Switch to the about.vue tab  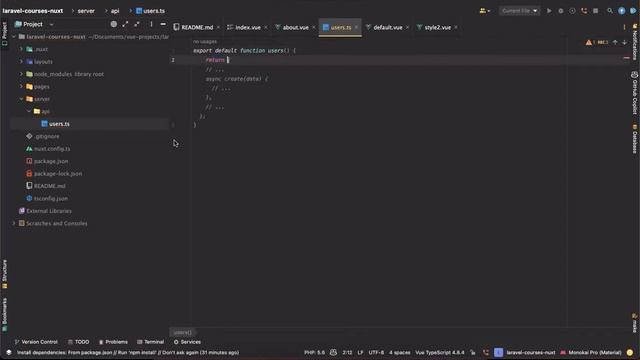[x=295, y=27]
